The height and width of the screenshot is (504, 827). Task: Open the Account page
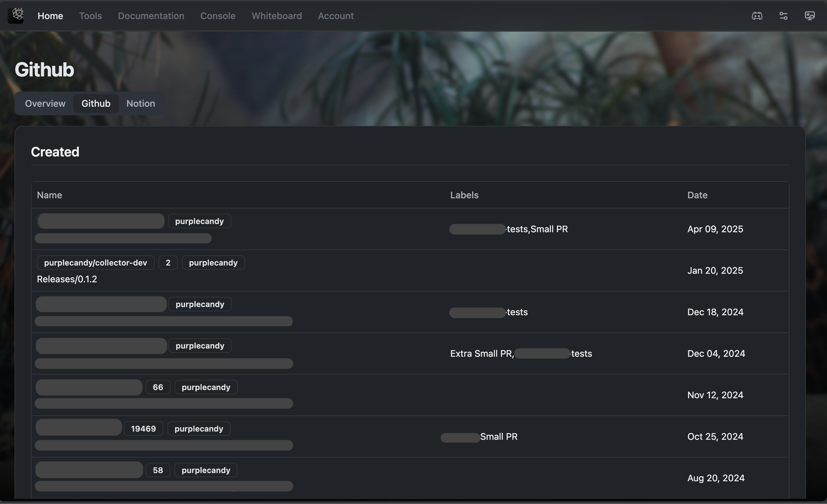pyautogui.click(x=336, y=16)
